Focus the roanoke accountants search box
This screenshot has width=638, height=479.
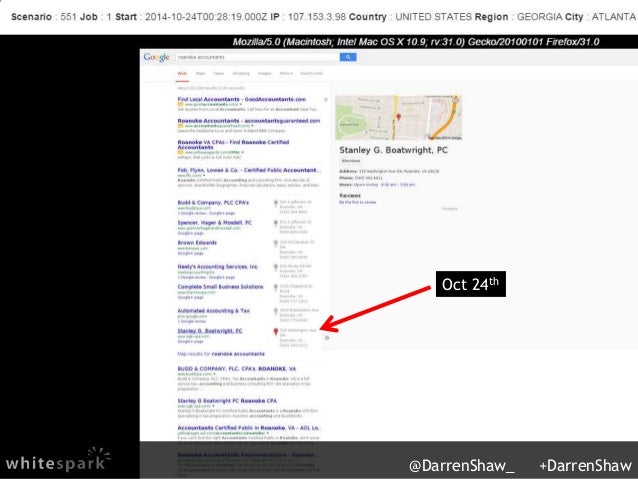[257, 57]
